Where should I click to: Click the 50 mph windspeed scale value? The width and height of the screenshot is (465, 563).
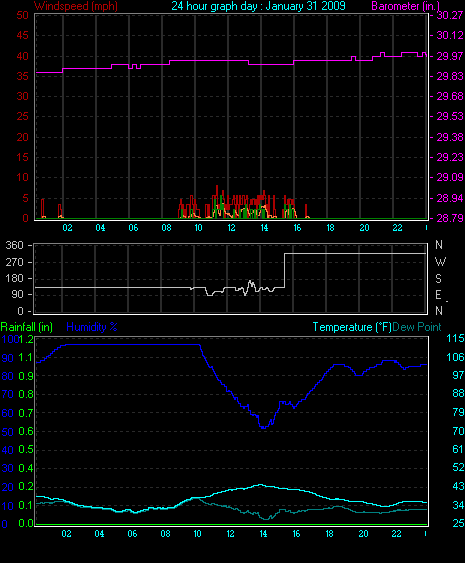[22, 15]
